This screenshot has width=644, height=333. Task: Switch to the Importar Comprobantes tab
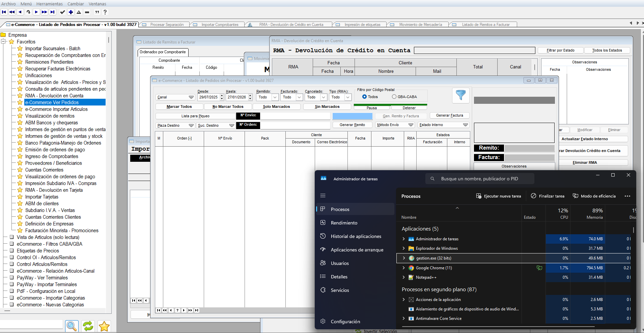click(220, 25)
